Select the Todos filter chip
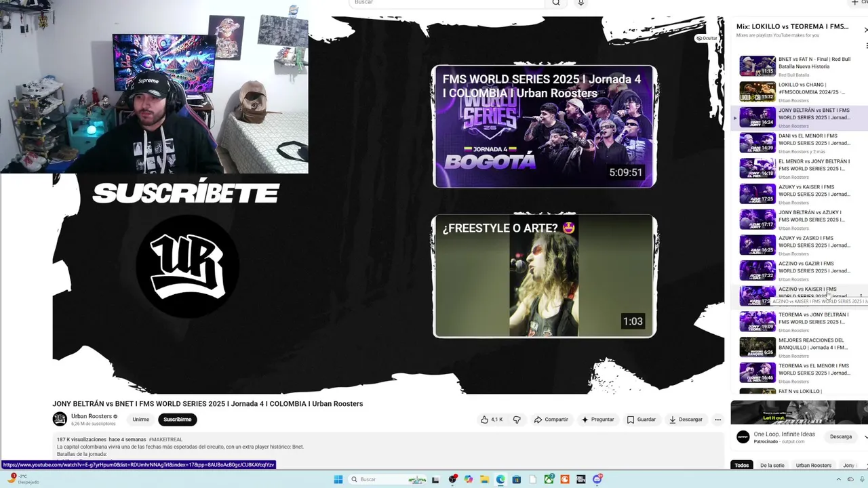The width and height of the screenshot is (868, 488). coord(742,466)
